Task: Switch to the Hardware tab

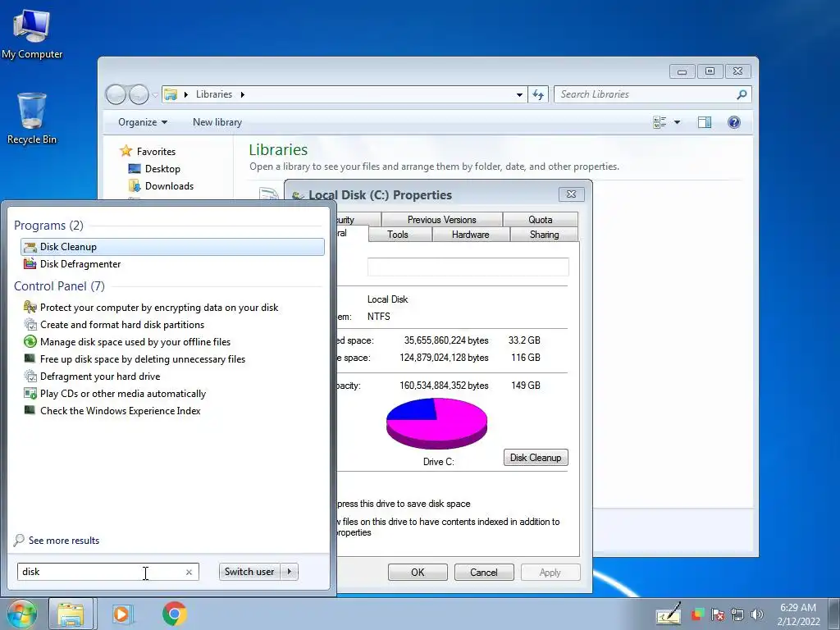Action: (x=470, y=235)
